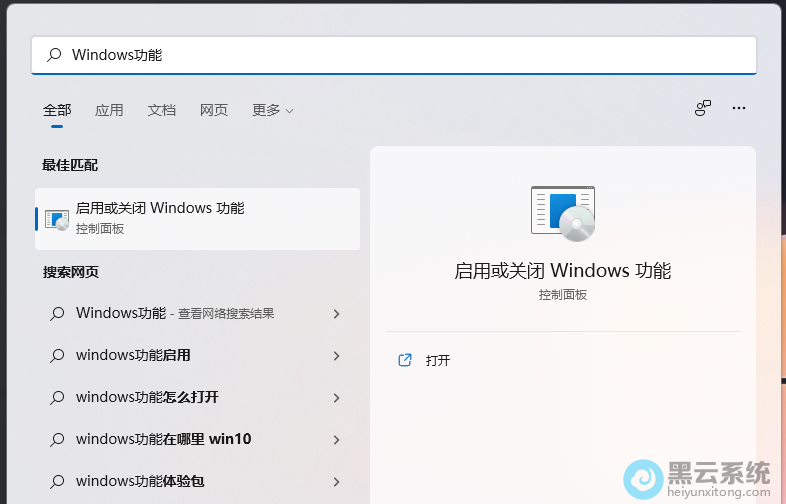Open the three-dot options menu

pyautogui.click(x=739, y=108)
